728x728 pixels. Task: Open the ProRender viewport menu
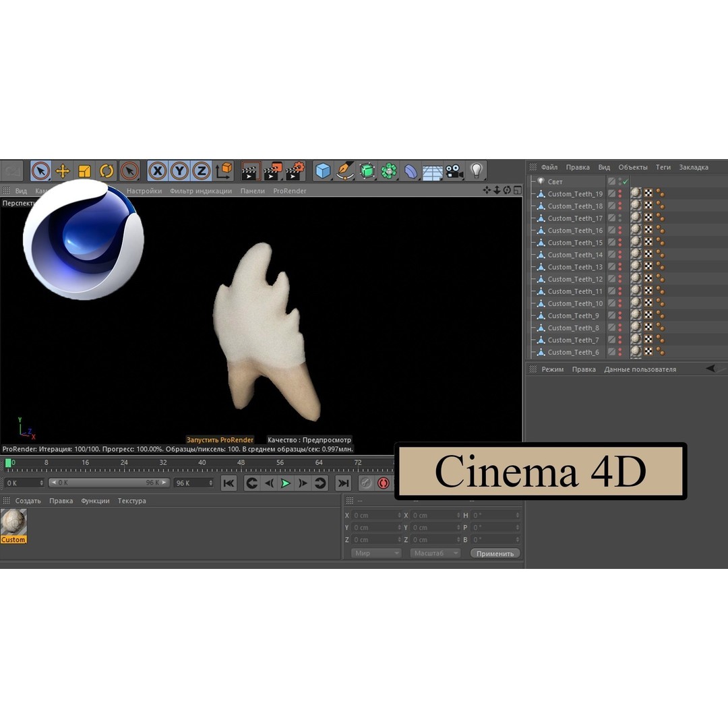[290, 191]
